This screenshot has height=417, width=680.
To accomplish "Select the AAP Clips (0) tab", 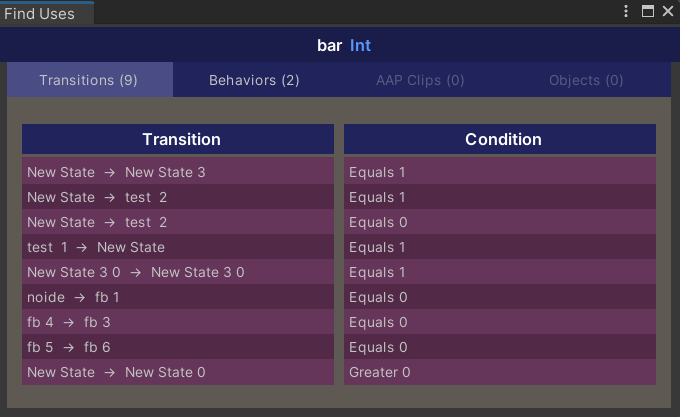I will coord(420,80).
